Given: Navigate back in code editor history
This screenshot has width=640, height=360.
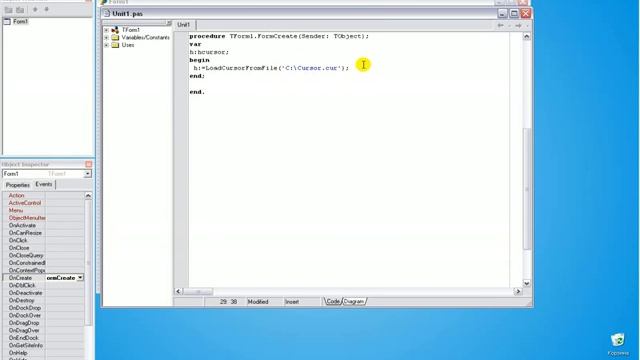Looking at the screenshot, I should pos(500,25).
